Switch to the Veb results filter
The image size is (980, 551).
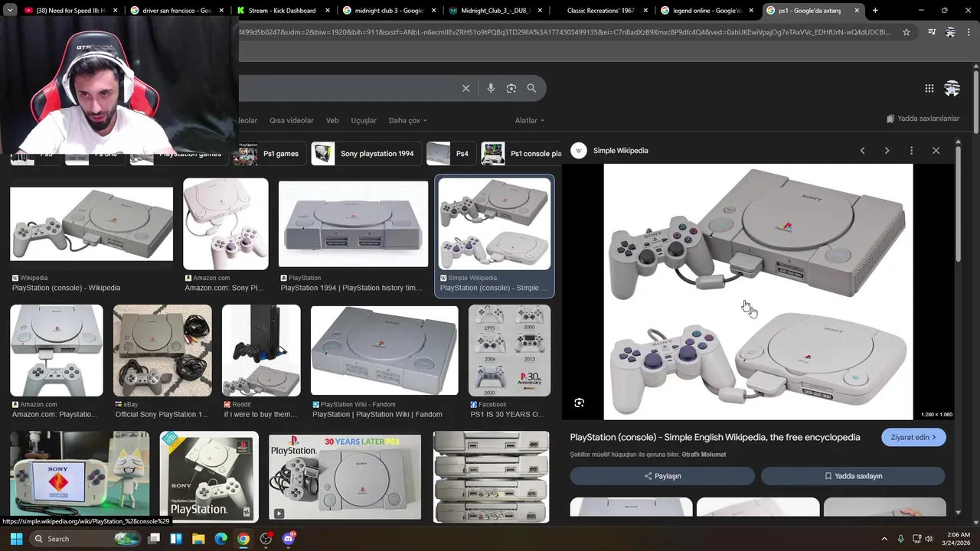coord(332,120)
